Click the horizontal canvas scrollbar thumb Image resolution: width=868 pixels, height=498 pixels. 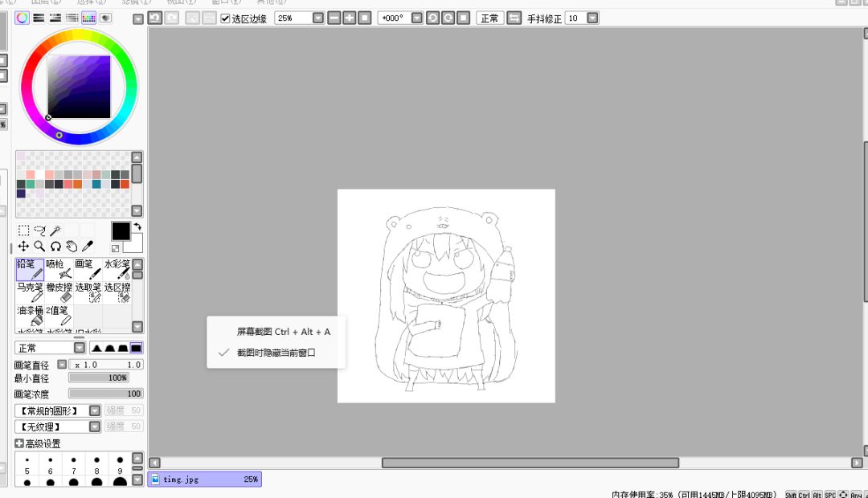tap(530, 463)
